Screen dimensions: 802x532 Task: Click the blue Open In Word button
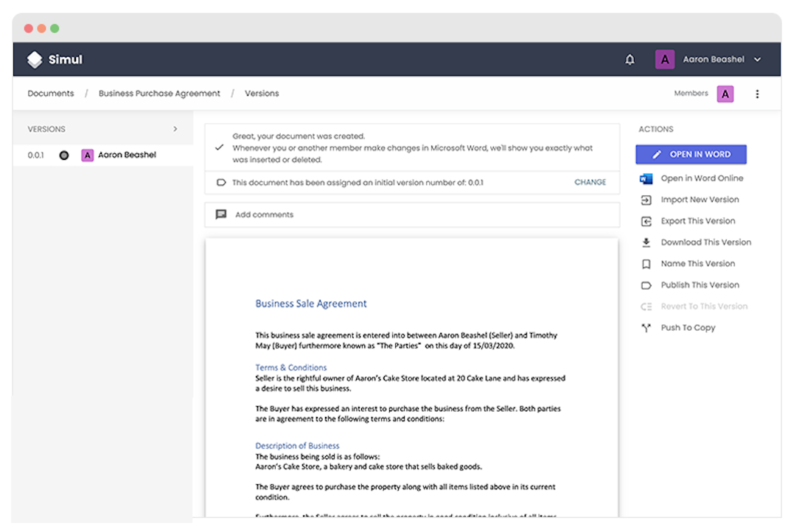point(691,154)
